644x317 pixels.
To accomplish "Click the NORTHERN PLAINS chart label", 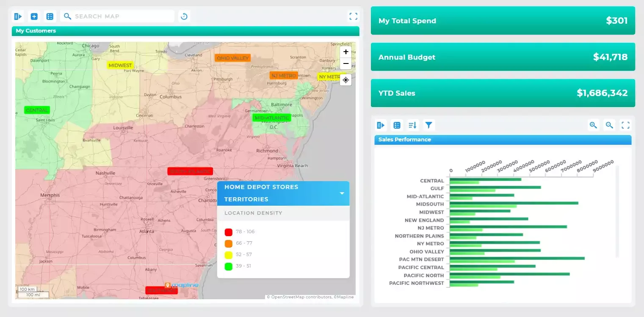I will [420, 236].
